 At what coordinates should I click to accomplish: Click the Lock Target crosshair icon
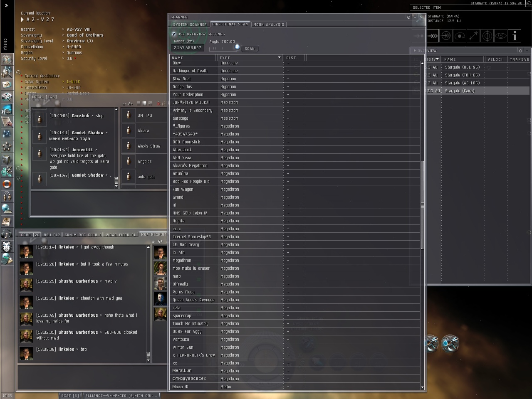click(x=487, y=36)
